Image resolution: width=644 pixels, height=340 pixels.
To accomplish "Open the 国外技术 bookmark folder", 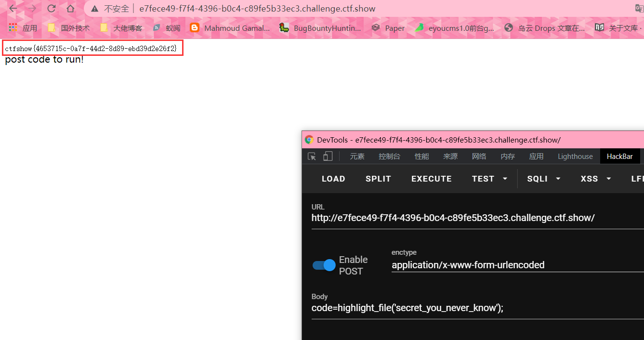I will click(68, 28).
